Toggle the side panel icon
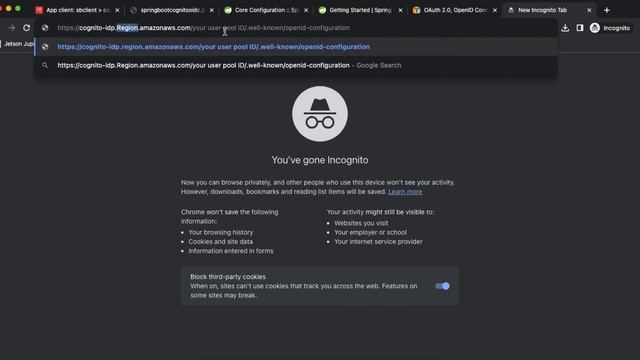 point(580,28)
